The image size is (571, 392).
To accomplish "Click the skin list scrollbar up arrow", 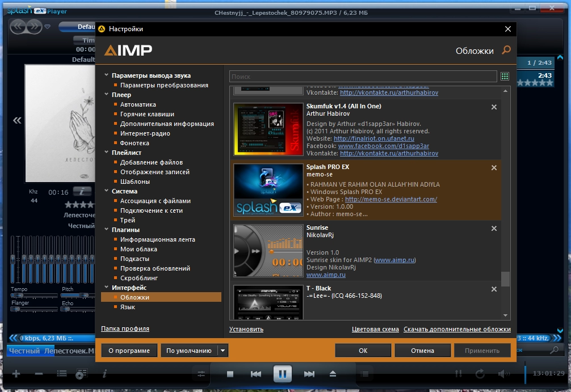I will [506, 91].
